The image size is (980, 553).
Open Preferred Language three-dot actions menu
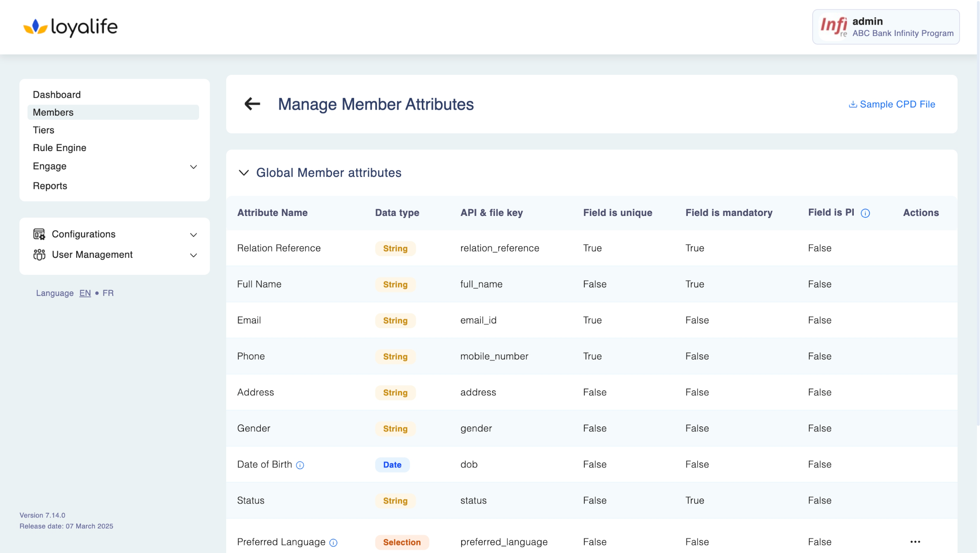pyautogui.click(x=915, y=542)
